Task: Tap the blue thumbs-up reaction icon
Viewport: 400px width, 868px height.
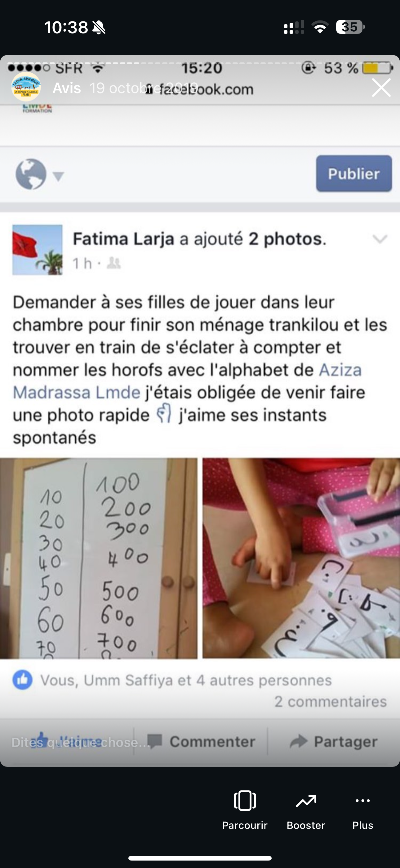Action: (x=23, y=680)
